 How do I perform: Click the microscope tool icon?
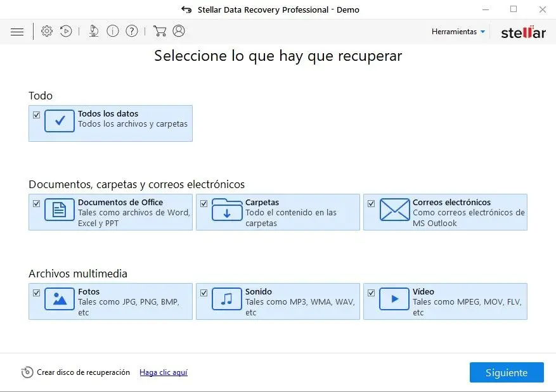pyautogui.click(x=94, y=31)
